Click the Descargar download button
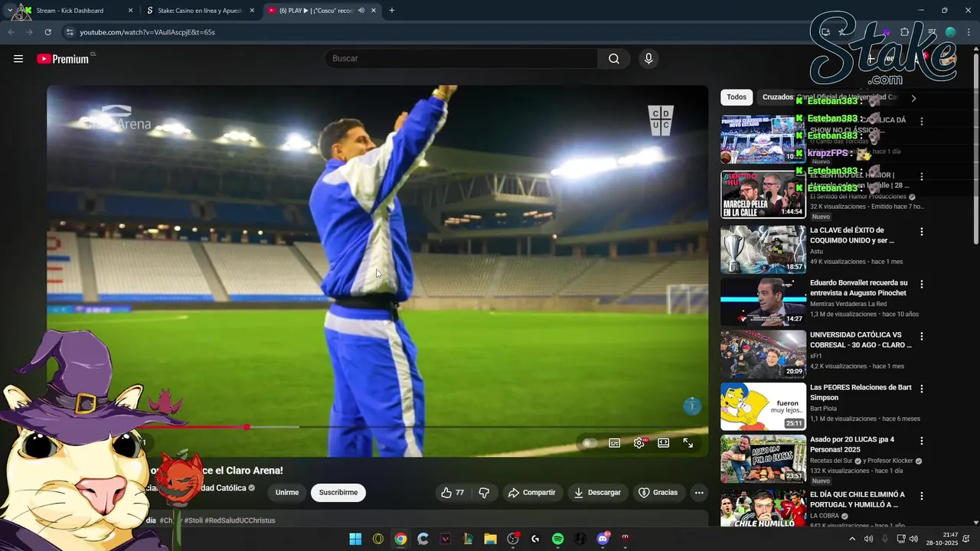This screenshot has width=980, height=551. (x=597, y=493)
